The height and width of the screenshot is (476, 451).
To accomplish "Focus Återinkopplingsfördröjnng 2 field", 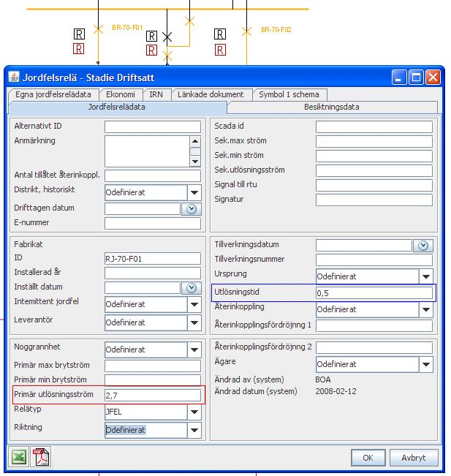I will coord(374,347).
